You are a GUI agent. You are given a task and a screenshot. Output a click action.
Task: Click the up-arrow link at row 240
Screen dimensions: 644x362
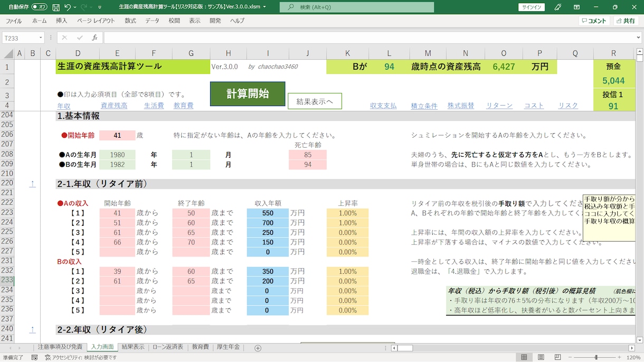click(32, 329)
